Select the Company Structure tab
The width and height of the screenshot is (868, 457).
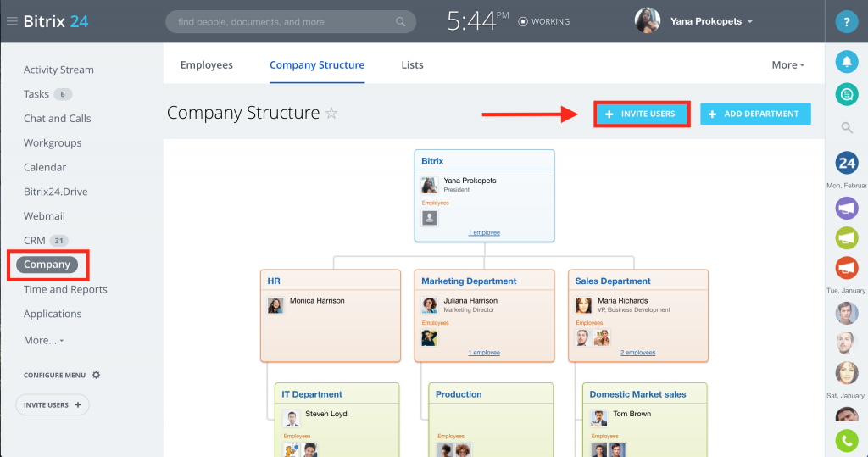point(317,64)
